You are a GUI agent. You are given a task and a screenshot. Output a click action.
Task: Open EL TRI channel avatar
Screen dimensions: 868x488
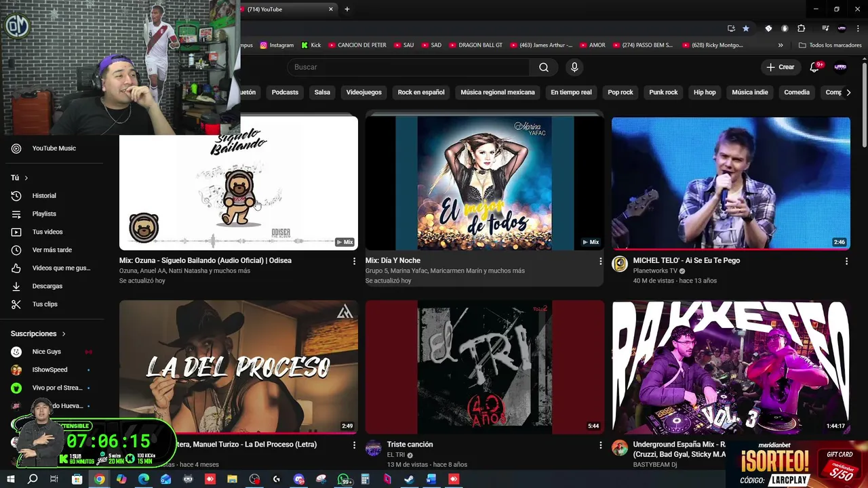[374, 448]
